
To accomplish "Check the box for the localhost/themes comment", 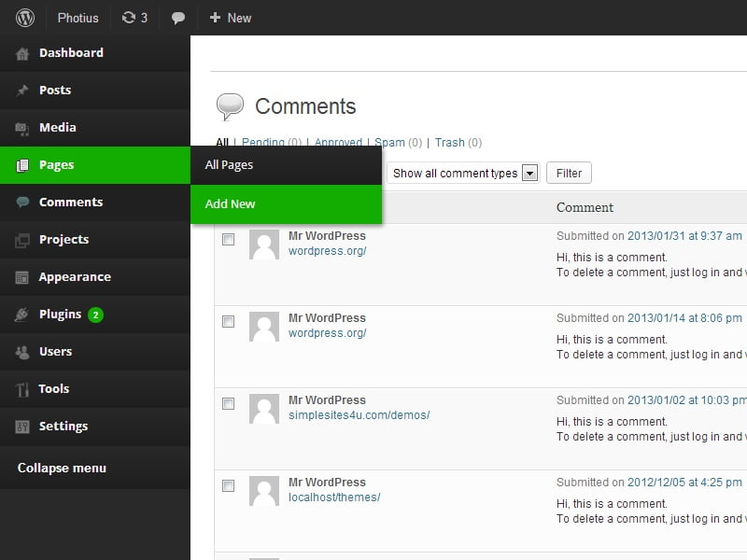I will (228, 485).
